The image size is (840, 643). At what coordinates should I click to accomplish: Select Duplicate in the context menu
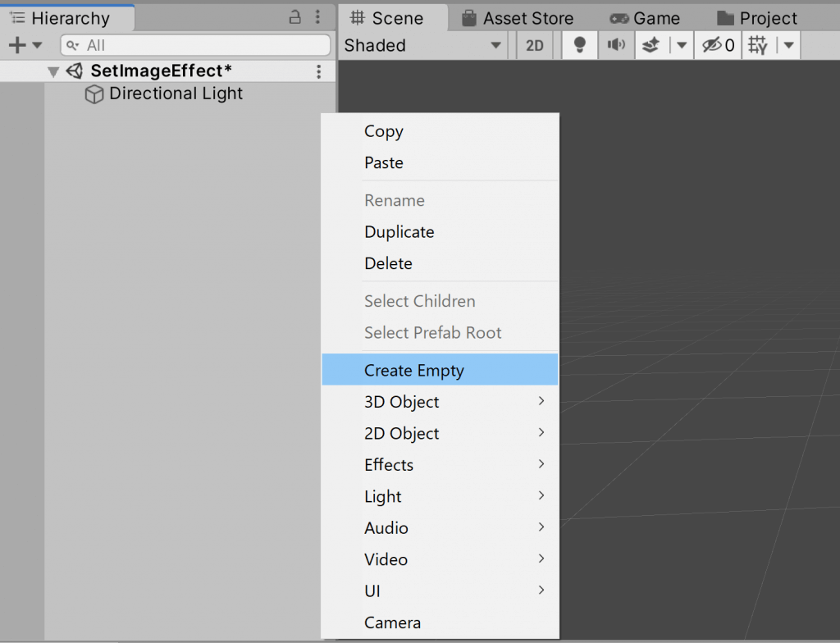point(399,232)
